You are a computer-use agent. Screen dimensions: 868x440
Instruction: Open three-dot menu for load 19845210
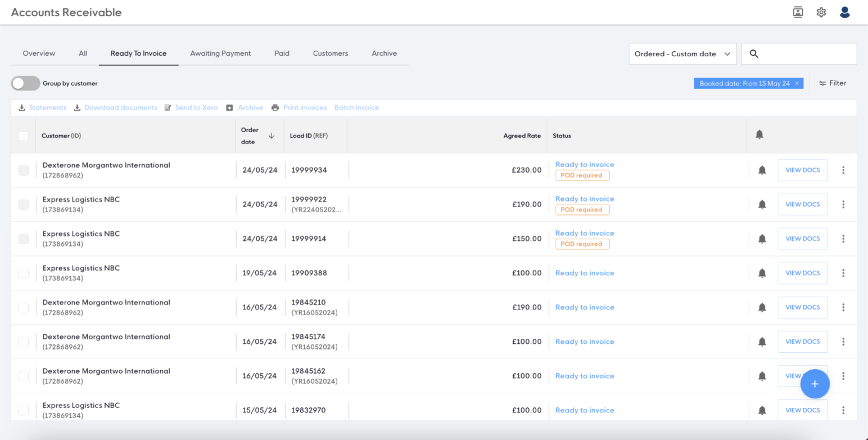(843, 307)
